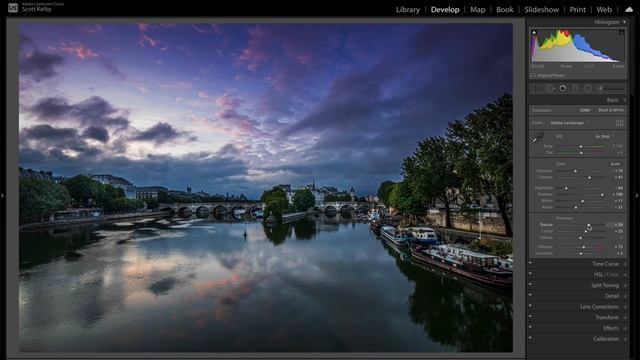This screenshot has height=360, width=640.
Task: Toggle the Lens Corrections panel switch
Action: point(530,305)
